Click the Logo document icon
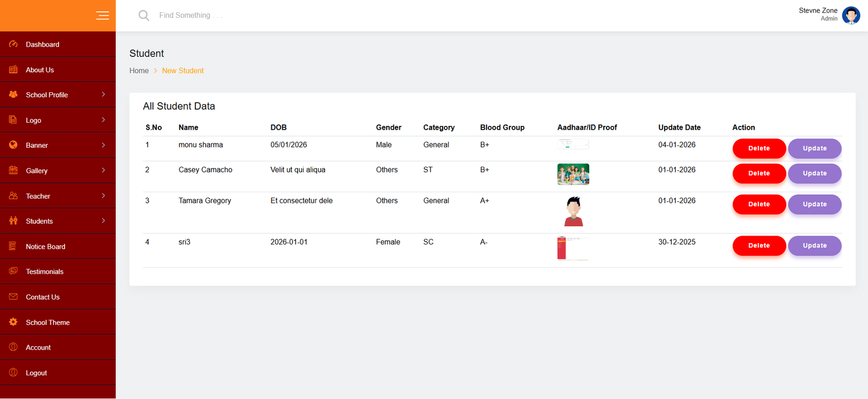The image size is (868, 399). pos(14,120)
